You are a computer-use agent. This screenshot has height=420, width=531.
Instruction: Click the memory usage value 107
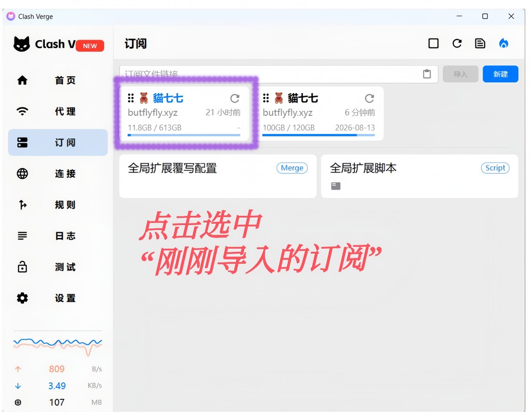click(x=57, y=403)
